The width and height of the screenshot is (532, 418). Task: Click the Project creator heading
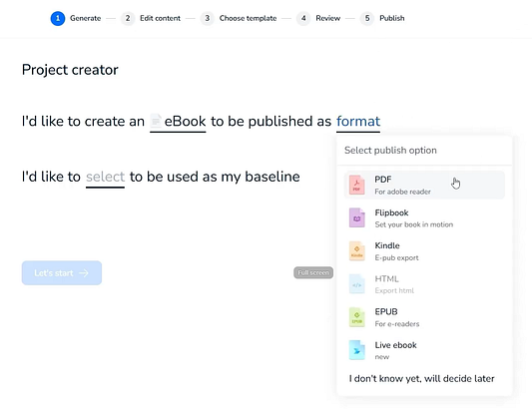coord(70,70)
